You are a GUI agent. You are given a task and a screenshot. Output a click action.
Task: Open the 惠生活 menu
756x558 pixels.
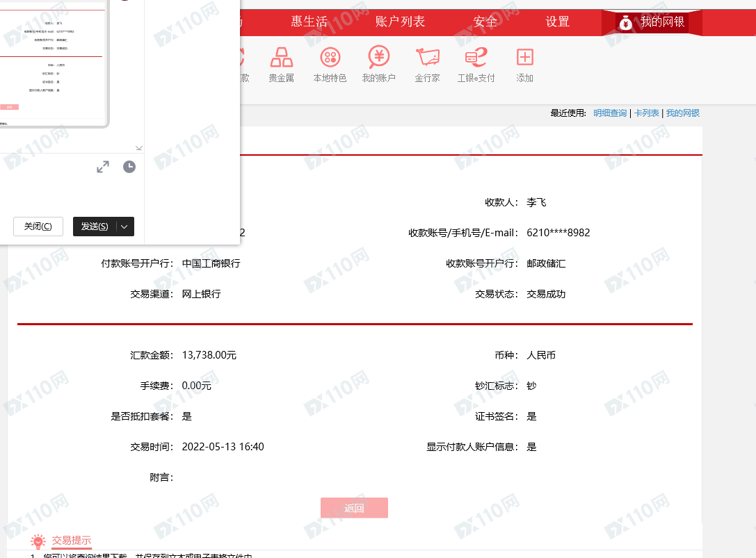(x=309, y=22)
